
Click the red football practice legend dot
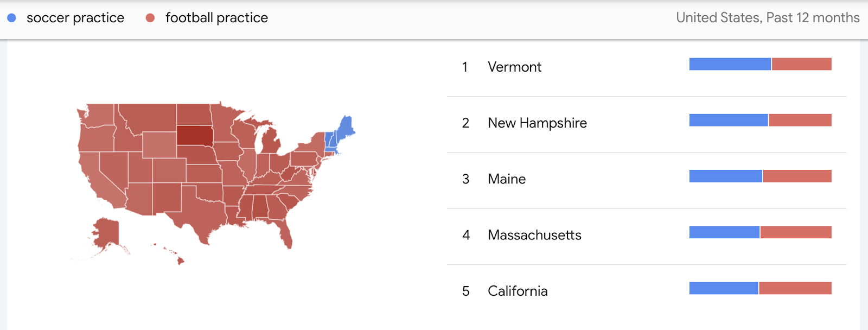[x=150, y=18]
